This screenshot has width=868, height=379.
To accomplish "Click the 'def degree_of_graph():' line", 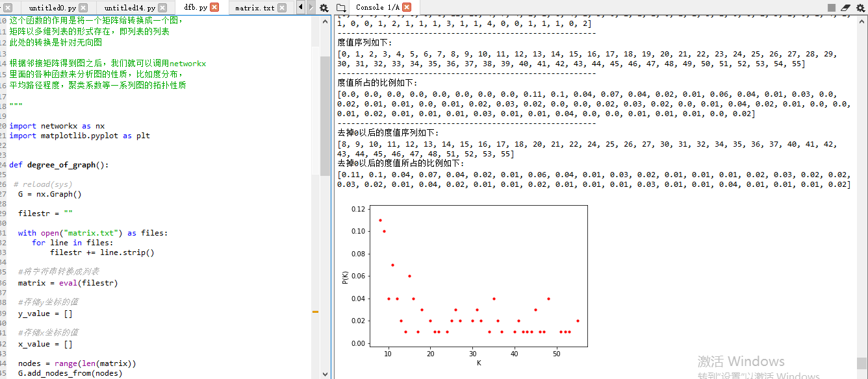I will pyautogui.click(x=59, y=165).
